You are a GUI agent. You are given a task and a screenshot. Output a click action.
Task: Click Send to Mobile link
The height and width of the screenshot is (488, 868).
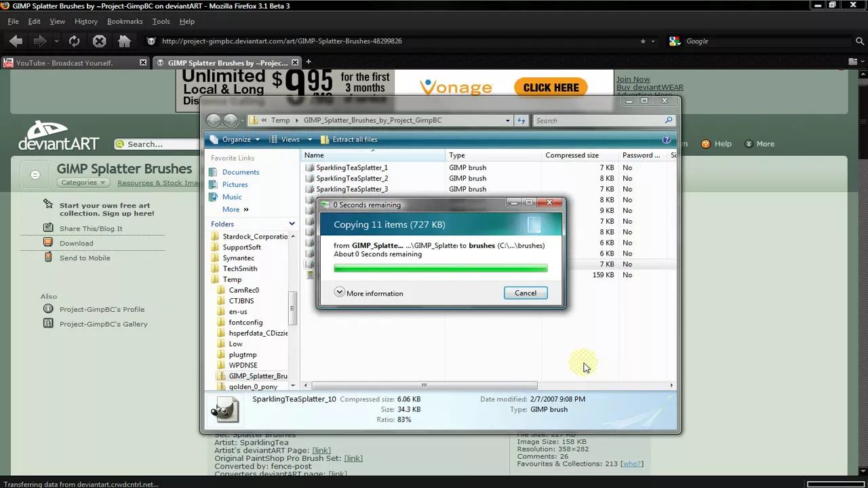pyautogui.click(x=84, y=258)
